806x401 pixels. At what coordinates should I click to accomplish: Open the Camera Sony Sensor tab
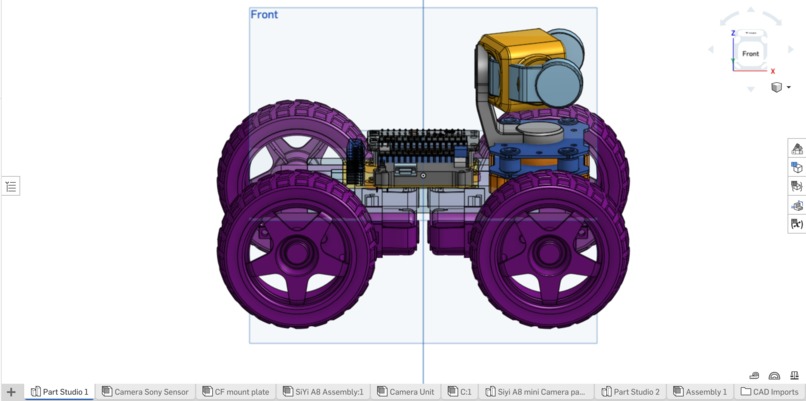click(146, 392)
